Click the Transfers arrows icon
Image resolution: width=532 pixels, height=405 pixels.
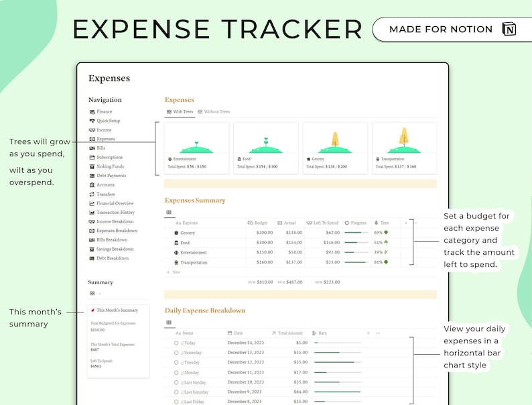tap(92, 194)
